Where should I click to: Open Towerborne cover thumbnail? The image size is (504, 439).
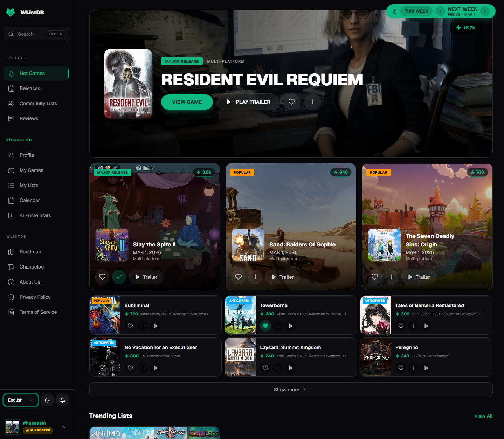click(240, 315)
